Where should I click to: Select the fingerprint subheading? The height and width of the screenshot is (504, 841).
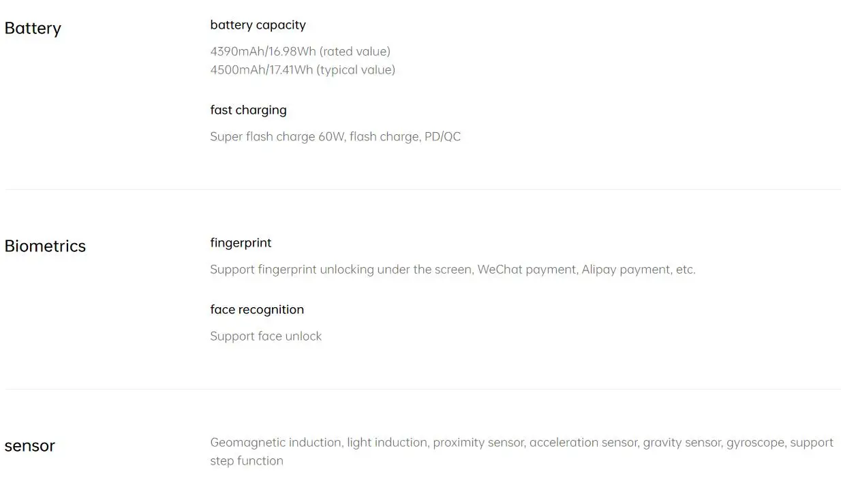241,243
